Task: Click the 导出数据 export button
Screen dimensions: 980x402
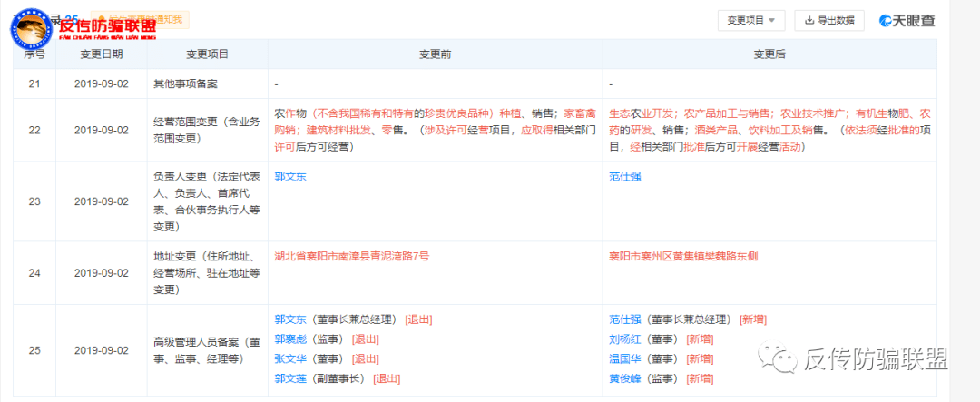Action: 828,20
